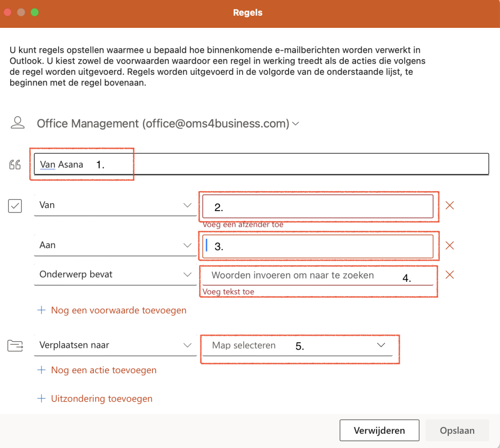Viewport: 500px width, 448px height.
Task: Delete the 'Onderwerp bevat' condition row
Action: [450, 275]
